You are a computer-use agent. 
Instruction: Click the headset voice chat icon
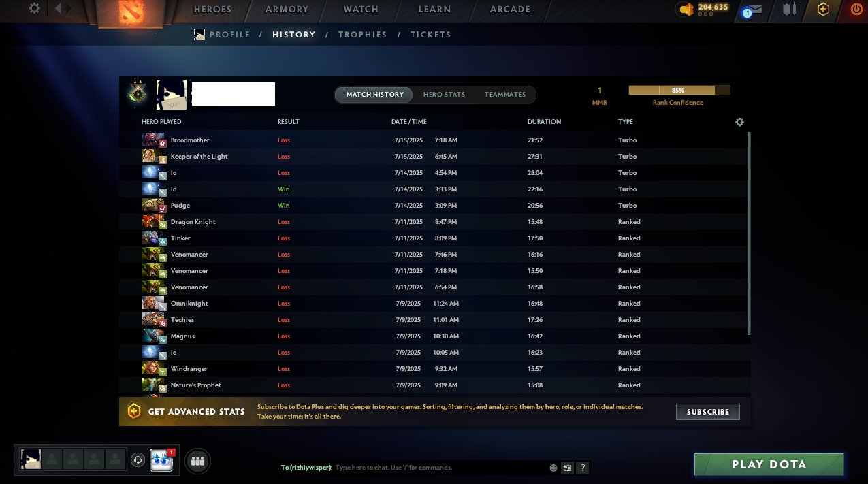click(138, 459)
